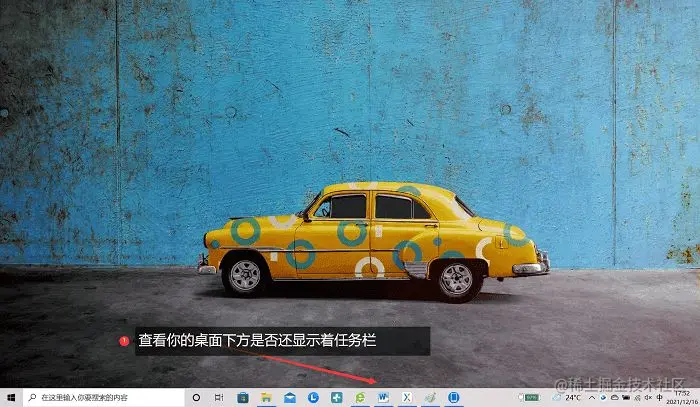Open the 24°C weather widget
The width and height of the screenshot is (700, 407).
567,397
